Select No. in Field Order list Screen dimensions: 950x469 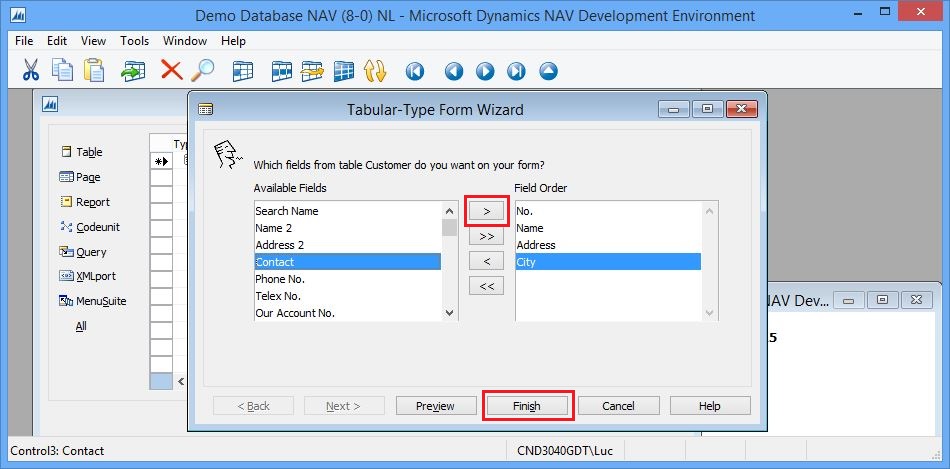point(608,211)
